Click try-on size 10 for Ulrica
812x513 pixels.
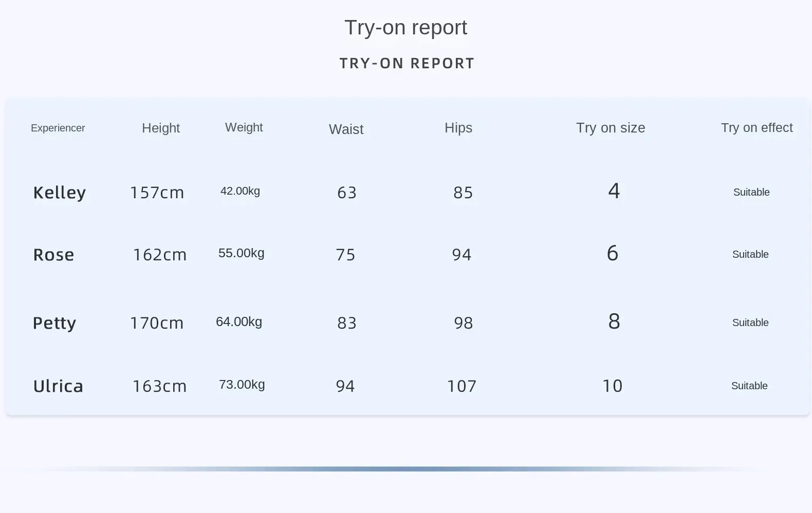point(612,386)
